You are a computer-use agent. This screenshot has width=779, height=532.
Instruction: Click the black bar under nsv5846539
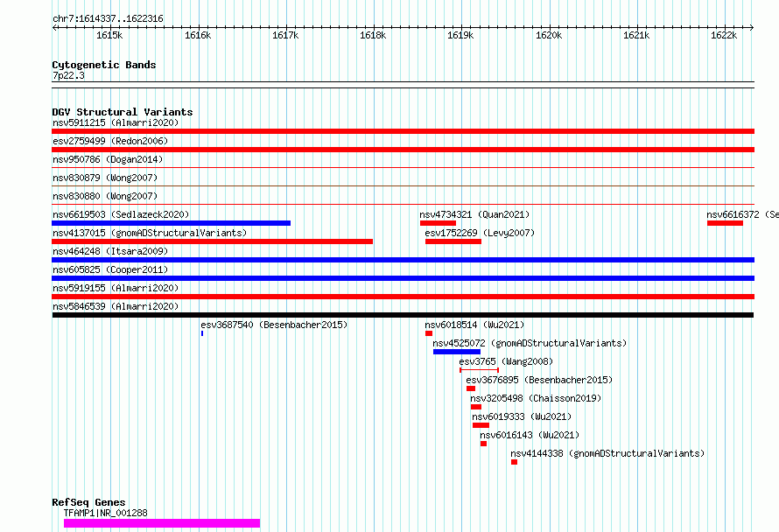pos(403,315)
